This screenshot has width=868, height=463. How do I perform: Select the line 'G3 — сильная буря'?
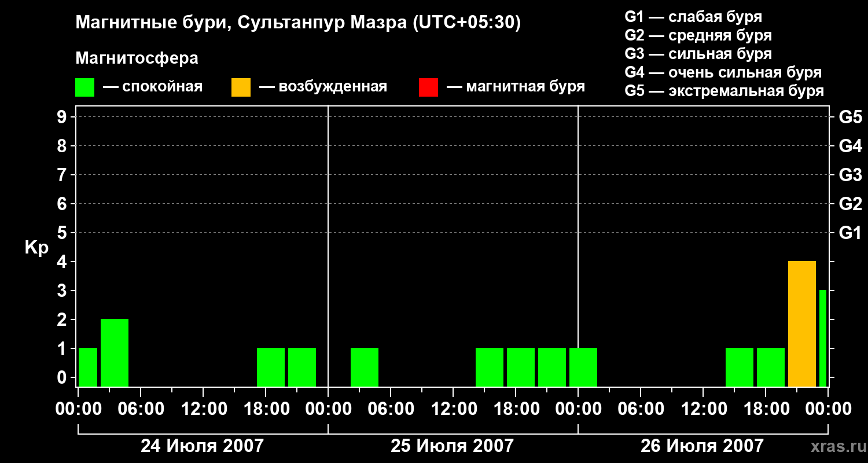(698, 54)
